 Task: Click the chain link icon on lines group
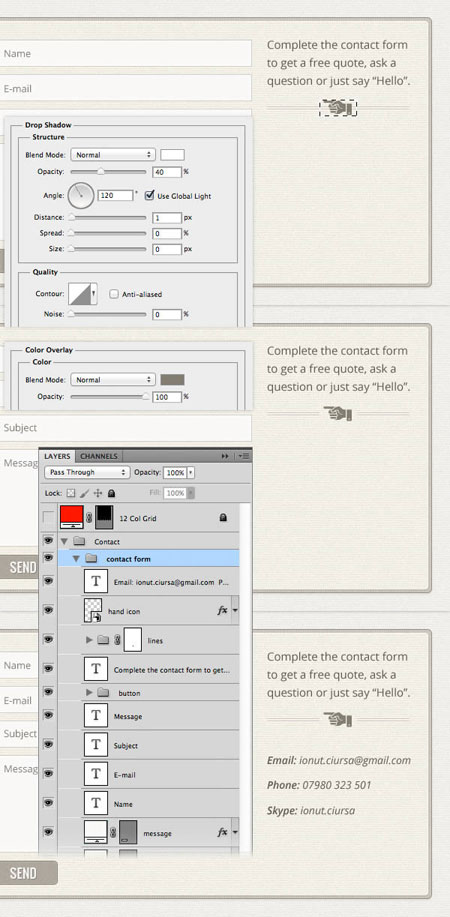pyautogui.click(x=116, y=640)
